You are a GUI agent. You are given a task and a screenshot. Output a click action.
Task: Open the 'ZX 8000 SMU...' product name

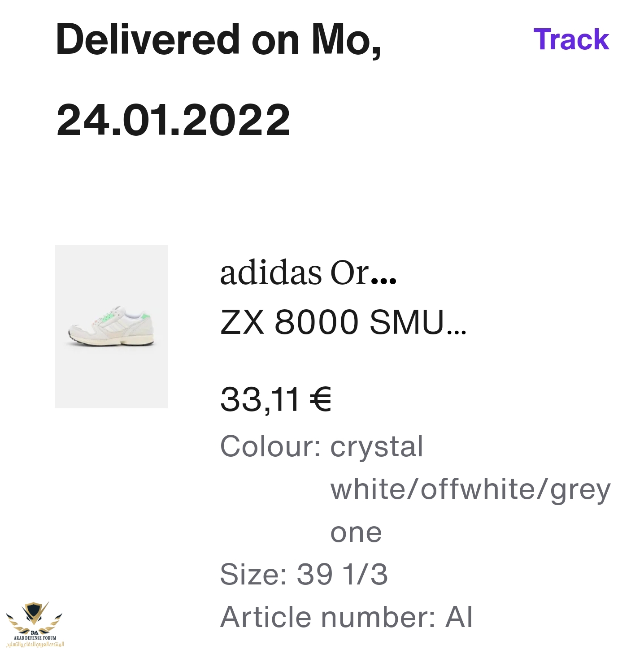pyautogui.click(x=332, y=322)
